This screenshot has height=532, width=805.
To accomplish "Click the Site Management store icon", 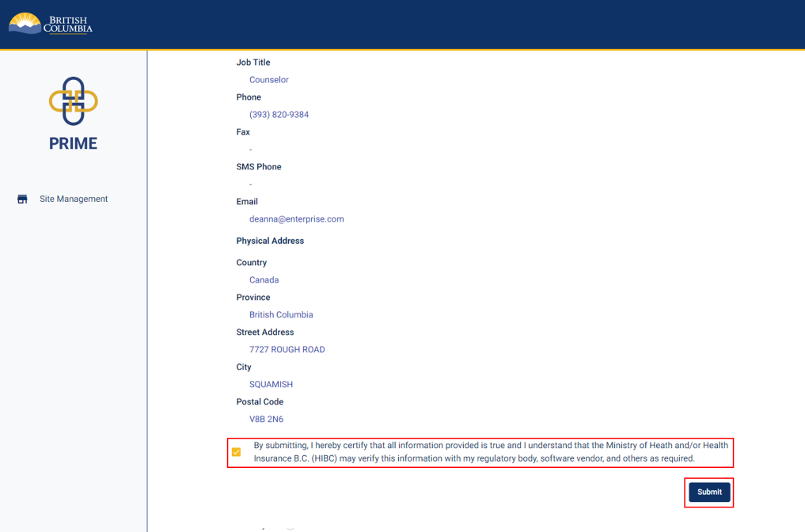I will pyautogui.click(x=22, y=199).
